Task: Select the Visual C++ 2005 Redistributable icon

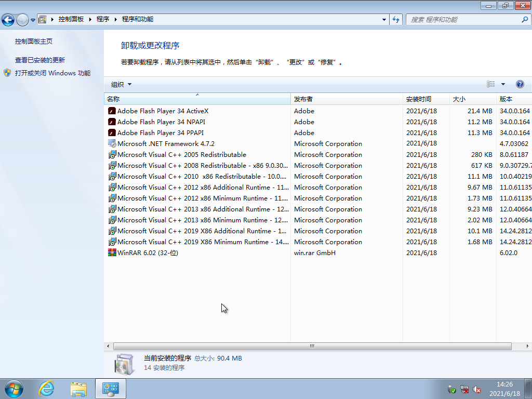Action: [x=111, y=154]
